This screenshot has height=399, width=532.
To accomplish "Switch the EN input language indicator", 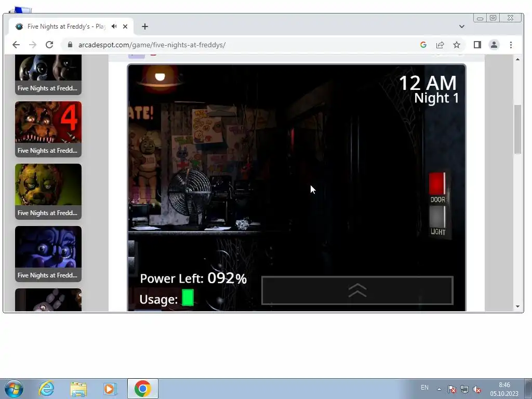I will coord(424,388).
